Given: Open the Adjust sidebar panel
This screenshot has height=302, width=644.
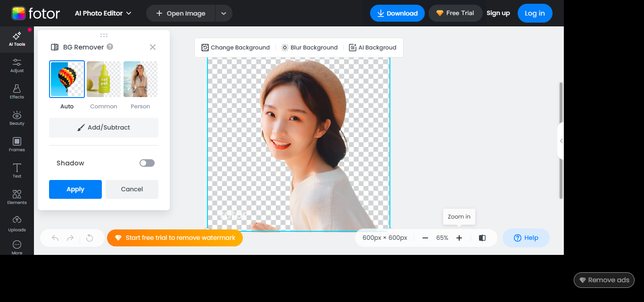Looking at the screenshot, I should 17,66.
